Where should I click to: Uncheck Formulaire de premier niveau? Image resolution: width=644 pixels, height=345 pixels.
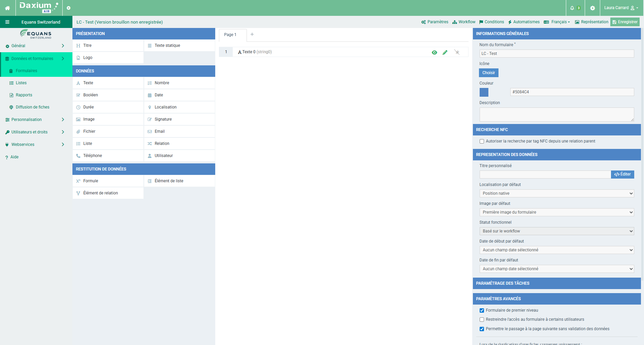pos(482,311)
